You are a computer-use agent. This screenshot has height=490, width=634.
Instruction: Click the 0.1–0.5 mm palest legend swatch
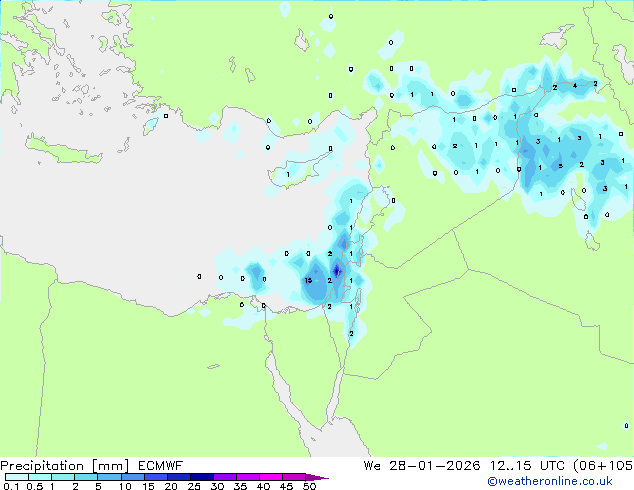(x=17, y=477)
